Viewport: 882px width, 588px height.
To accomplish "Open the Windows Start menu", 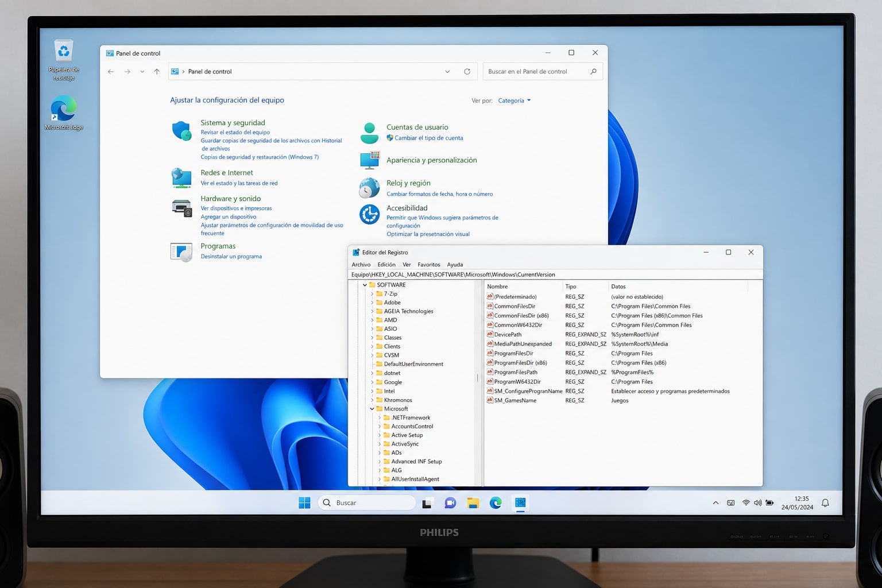I will pyautogui.click(x=304, y=503).
